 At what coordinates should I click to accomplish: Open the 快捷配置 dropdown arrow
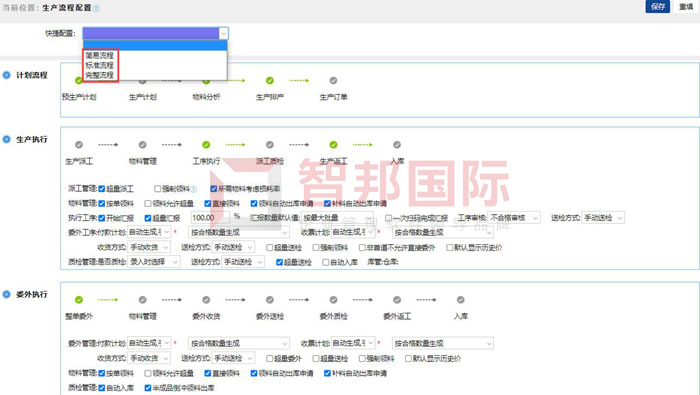point(223,33)
